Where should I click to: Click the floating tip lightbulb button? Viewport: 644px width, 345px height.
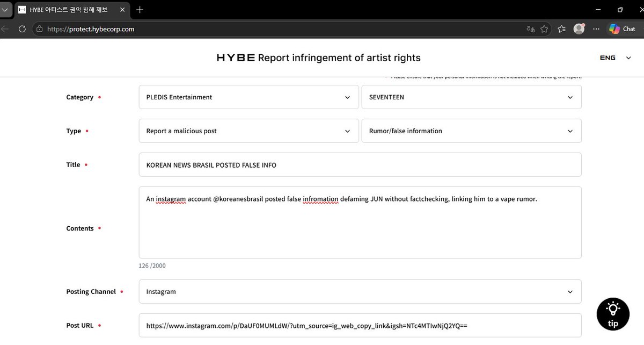tap(613, 314)
